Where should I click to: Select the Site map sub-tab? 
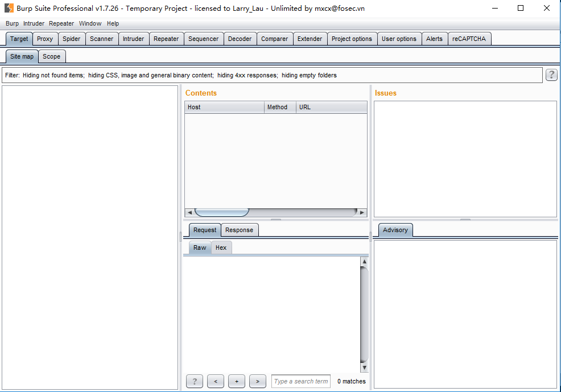[x=22, y=56]
